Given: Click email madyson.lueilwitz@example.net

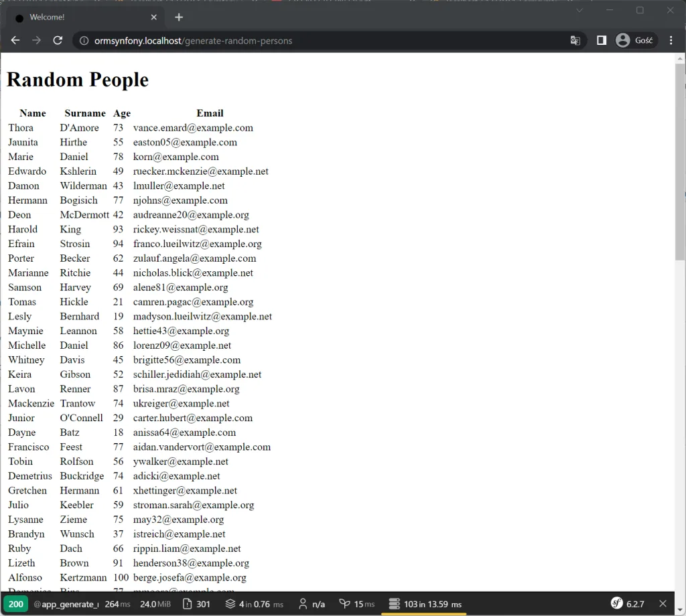Looking at the screenshot, I should point(202,316).
